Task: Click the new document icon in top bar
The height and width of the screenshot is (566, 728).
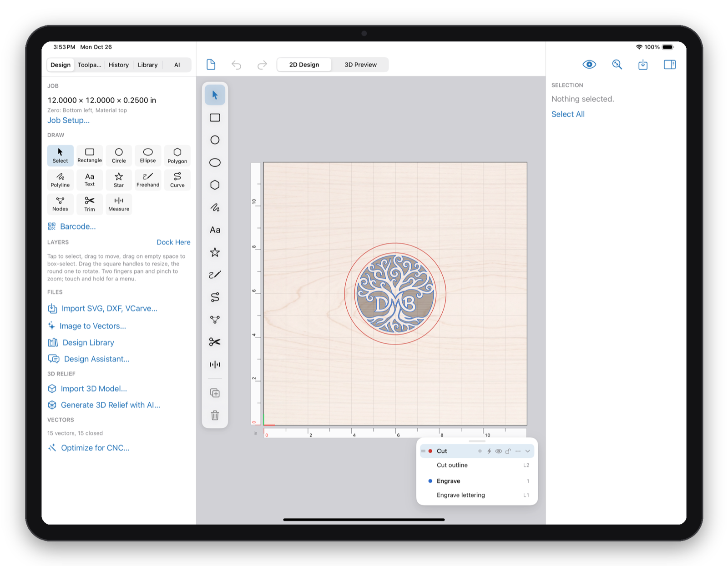Action: 211,65
